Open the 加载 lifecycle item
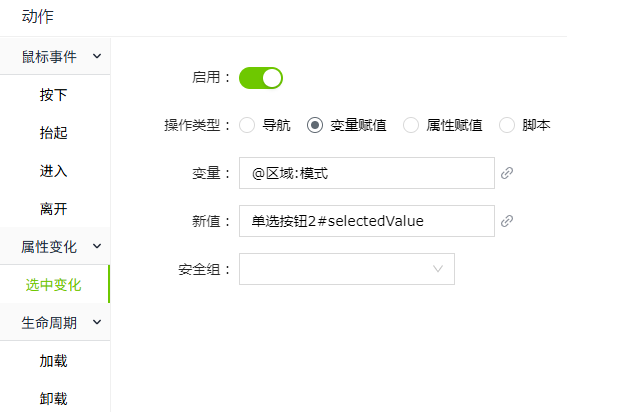 click(x=54, y=361)
